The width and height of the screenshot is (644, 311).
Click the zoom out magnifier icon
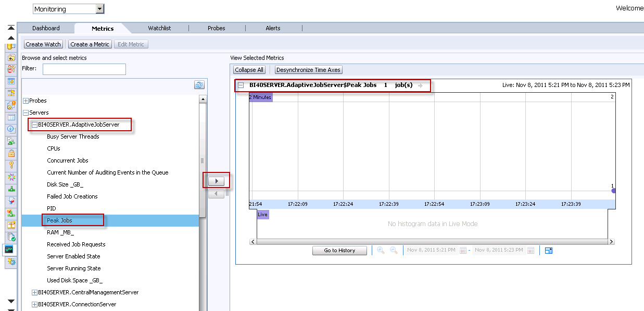(394, 251)
